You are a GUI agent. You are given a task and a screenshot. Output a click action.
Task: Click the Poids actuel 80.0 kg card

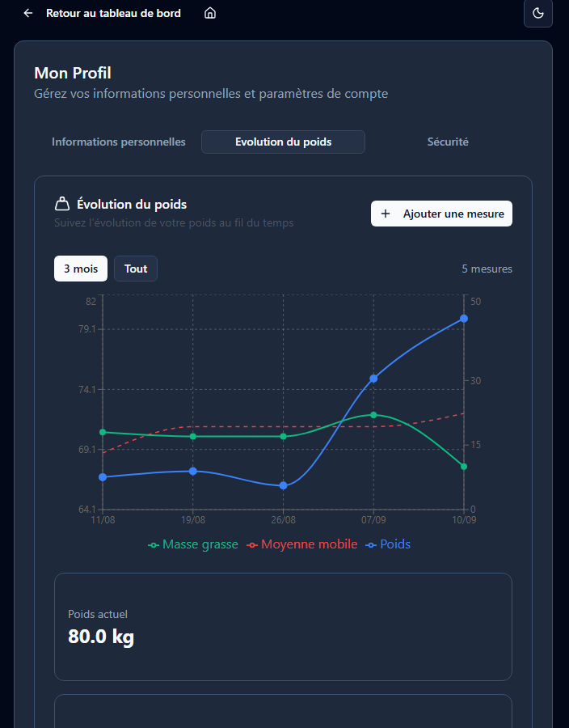(283, 627)
